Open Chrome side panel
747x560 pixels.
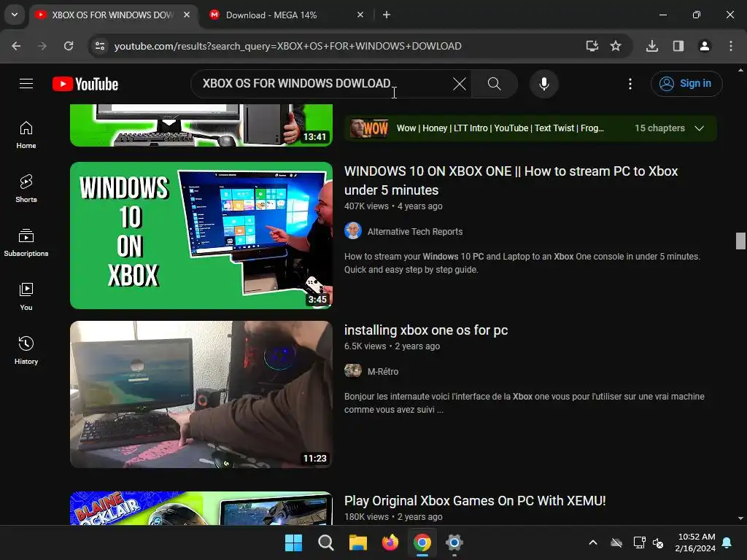coord(678,46)
